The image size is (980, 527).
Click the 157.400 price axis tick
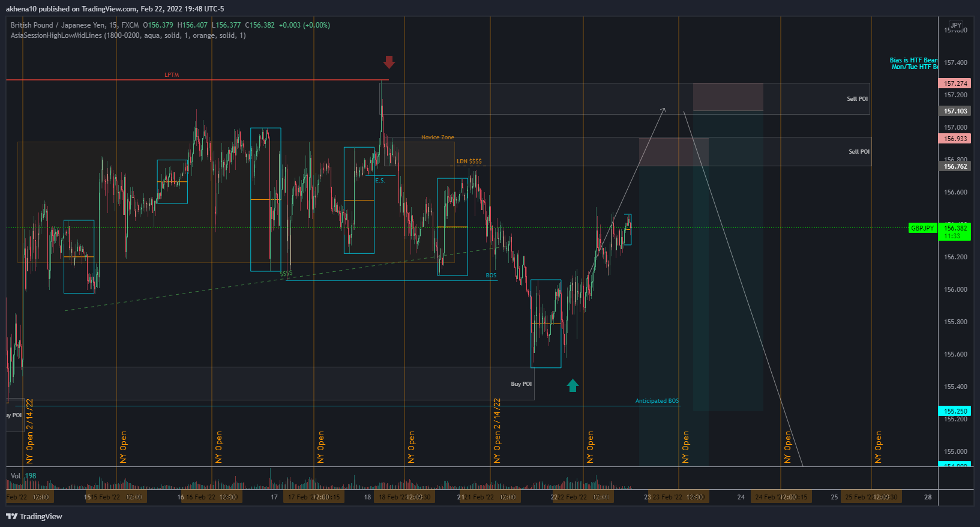point(955,62)
